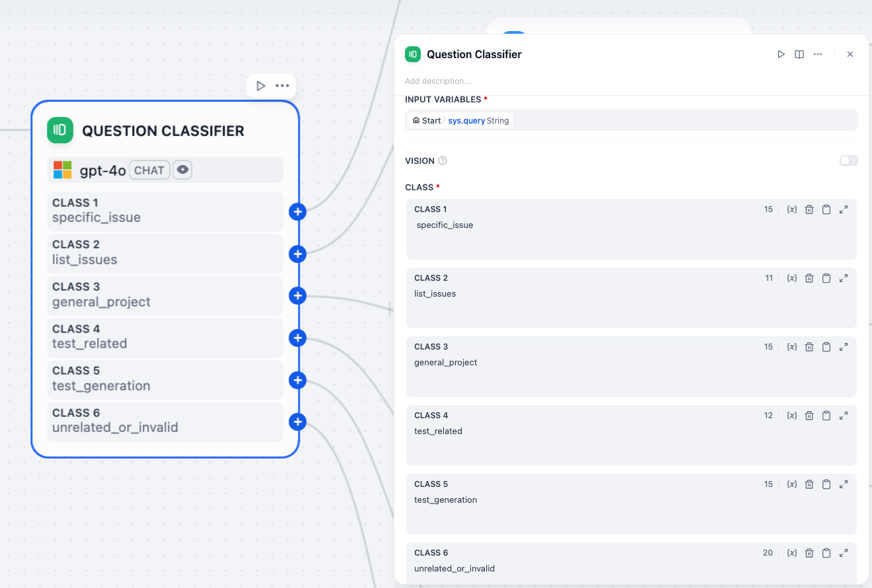872x588 pixels.
Task: Open the gpt-4o model selector
Action: [103, 169]
